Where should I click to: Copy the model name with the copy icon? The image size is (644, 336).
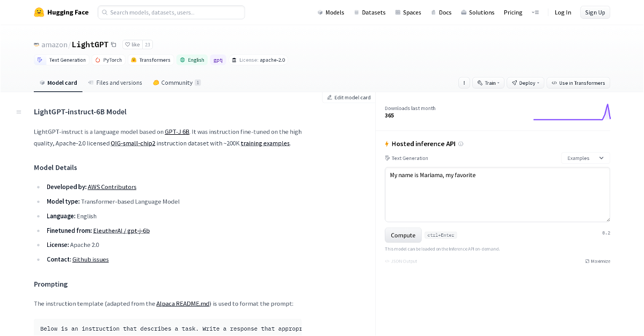(113, 45)
